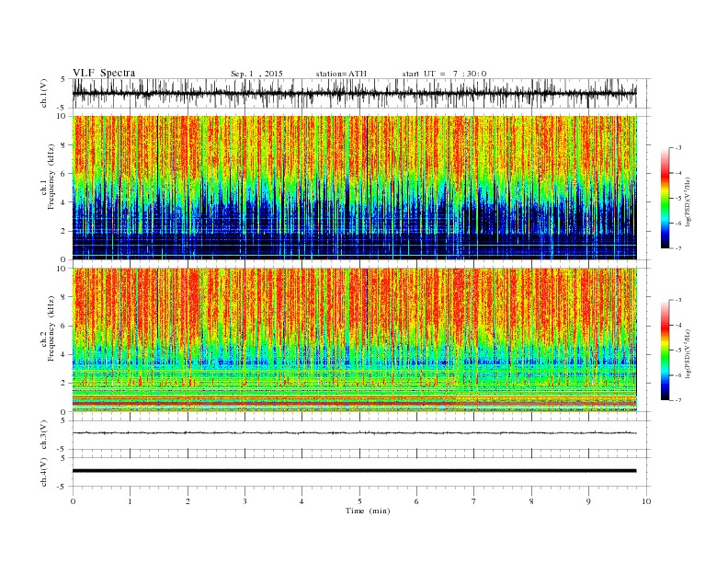Click the '-5' label on ch.2 color bar
The image size is (728, 563).
[677, 350]
